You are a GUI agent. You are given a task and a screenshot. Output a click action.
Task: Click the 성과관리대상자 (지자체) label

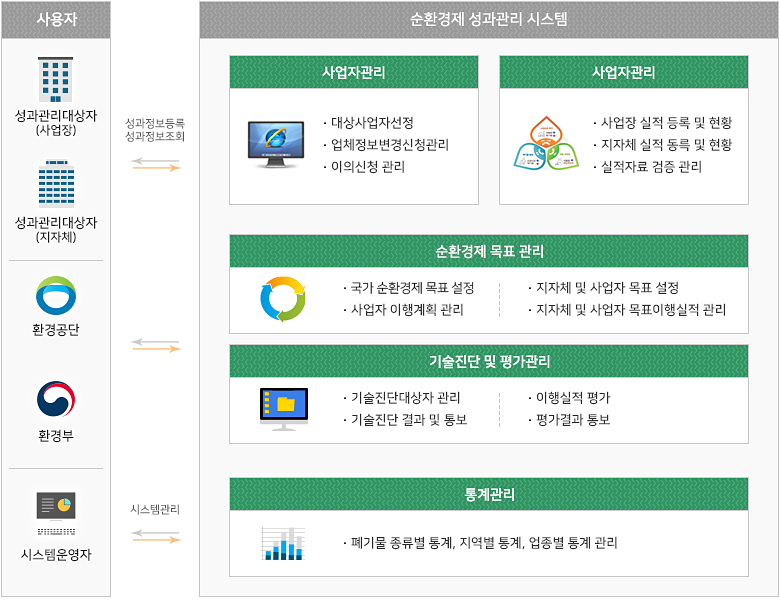pos(56,229)
